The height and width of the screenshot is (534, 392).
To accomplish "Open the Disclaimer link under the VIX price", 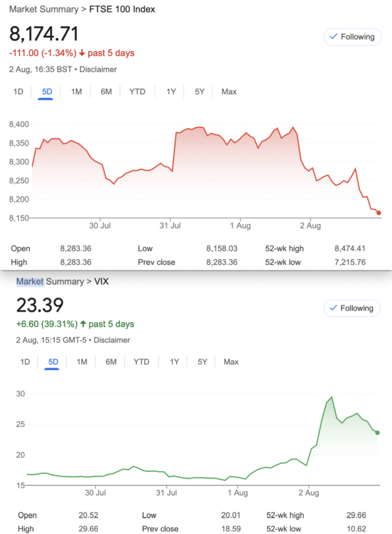I will (x=112, y=340).
